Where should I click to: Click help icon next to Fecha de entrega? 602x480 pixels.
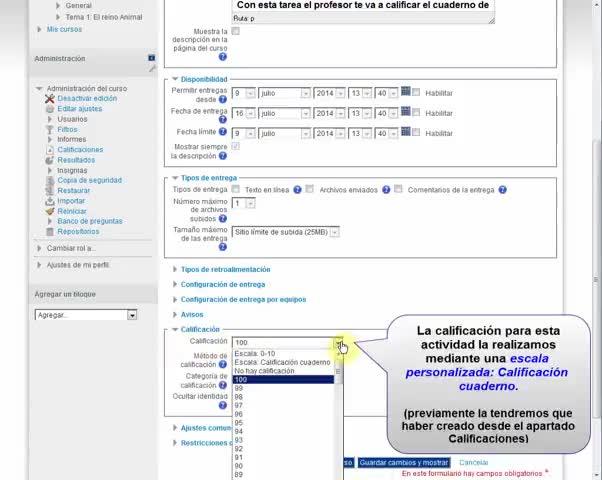(223, 119)
